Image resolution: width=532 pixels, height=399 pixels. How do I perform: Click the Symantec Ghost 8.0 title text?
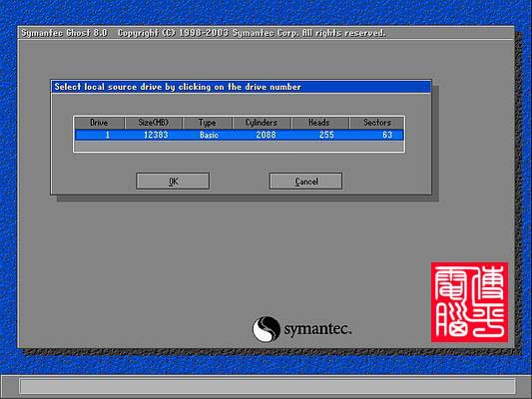pos(65,33)
